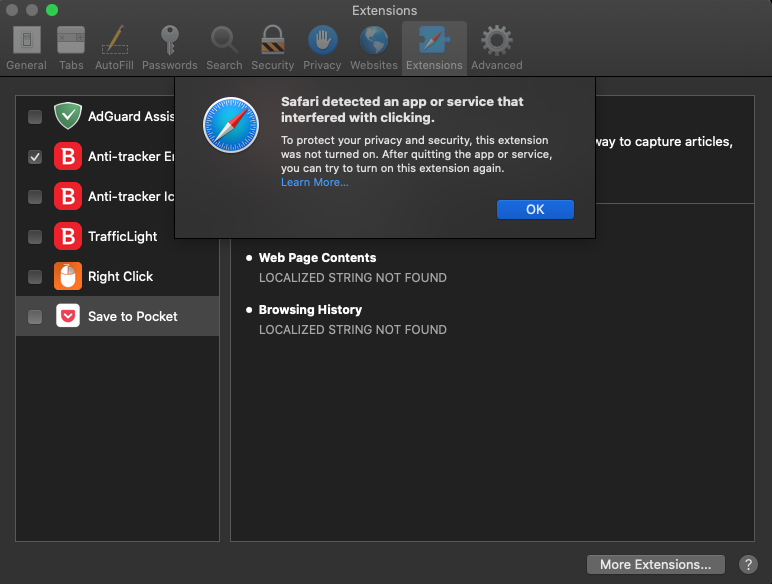Viewport: 772px width, 584px height.
Task: Switch to the General tab label
Action: (27, 65)
